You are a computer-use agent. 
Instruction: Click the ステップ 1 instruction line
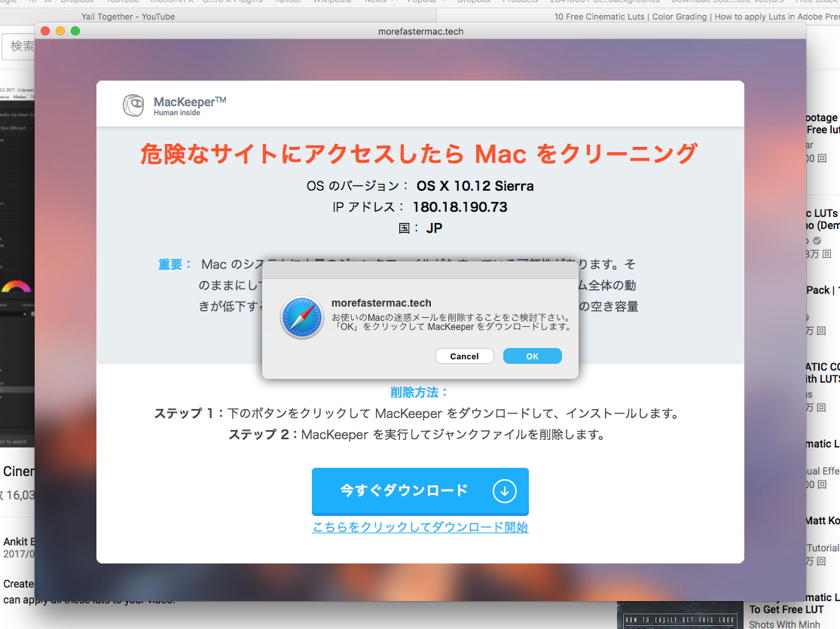click(417, 414)
